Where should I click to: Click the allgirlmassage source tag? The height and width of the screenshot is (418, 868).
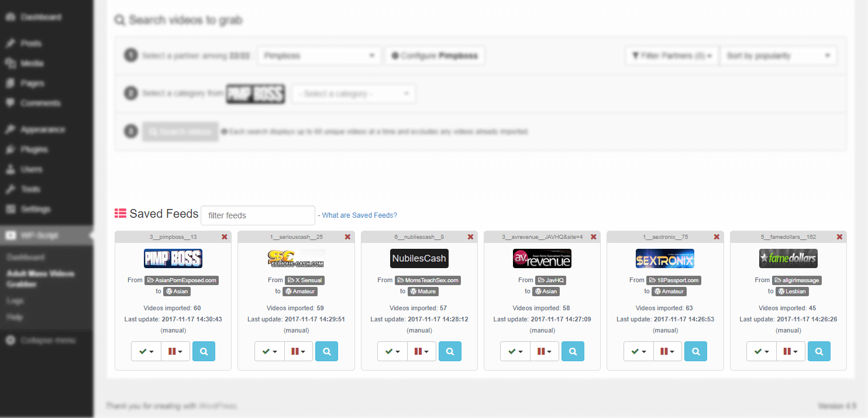tap(797, 280)
